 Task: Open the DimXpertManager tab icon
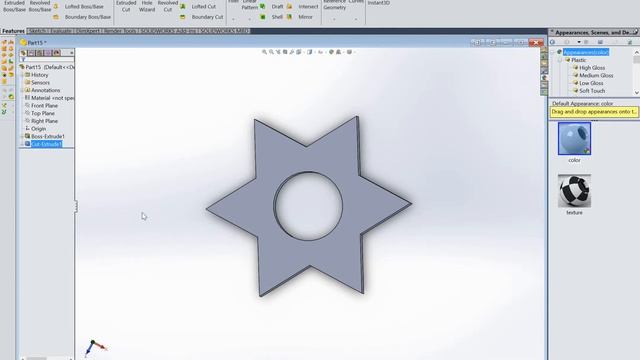click(x=48, y=53)
